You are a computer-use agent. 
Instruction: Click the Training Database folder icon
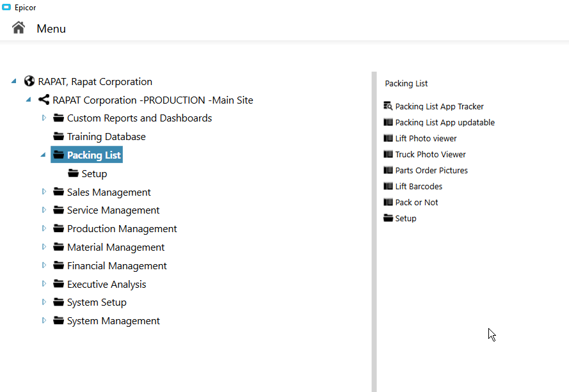[x=58, y=136]
